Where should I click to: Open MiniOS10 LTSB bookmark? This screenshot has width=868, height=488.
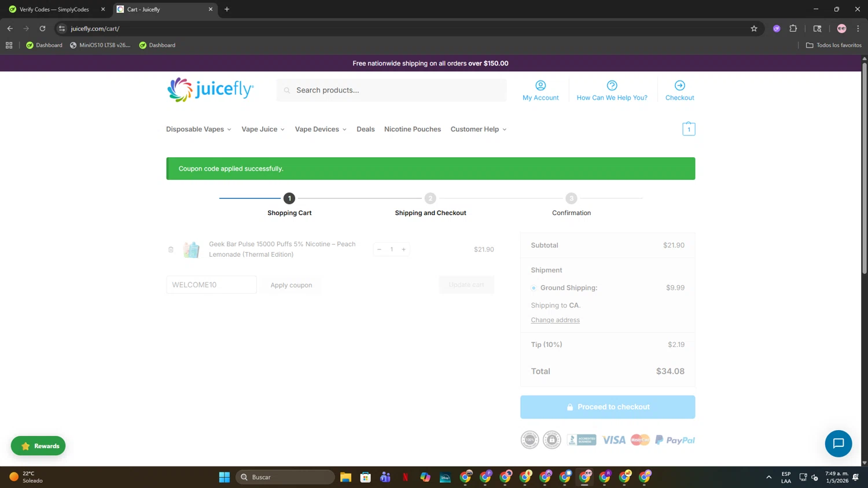pyautogui.click(x=100, y=45)
